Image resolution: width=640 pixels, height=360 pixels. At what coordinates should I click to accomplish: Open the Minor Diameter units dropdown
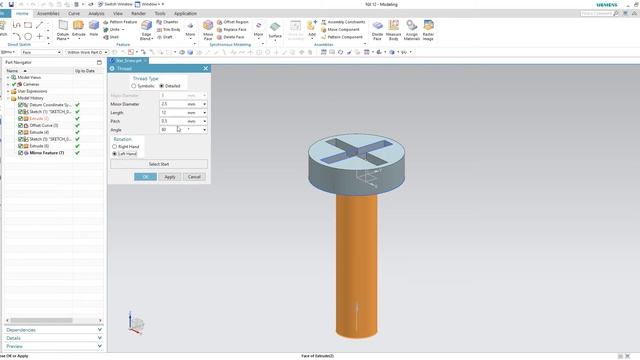[x=204, y=104]
